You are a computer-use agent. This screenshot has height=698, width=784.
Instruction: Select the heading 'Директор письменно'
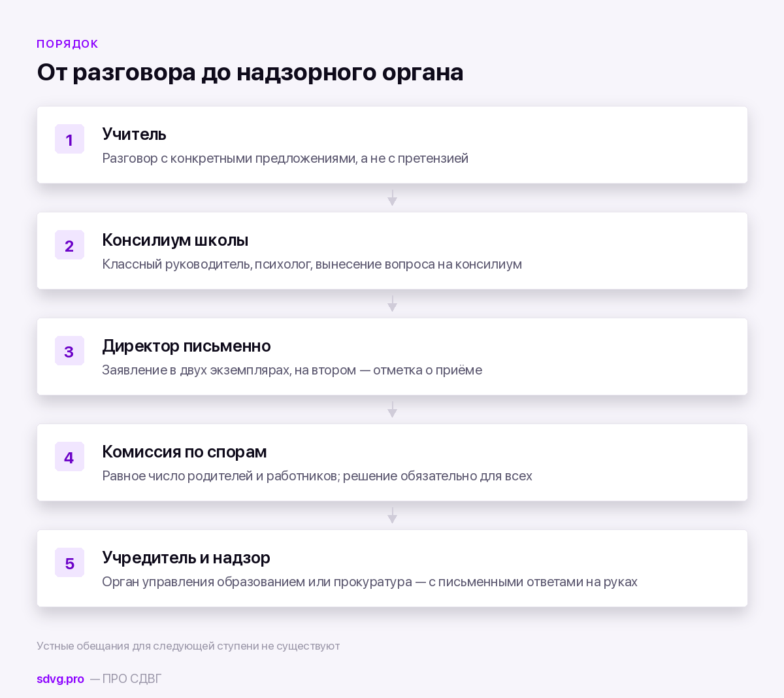[186, 346]
